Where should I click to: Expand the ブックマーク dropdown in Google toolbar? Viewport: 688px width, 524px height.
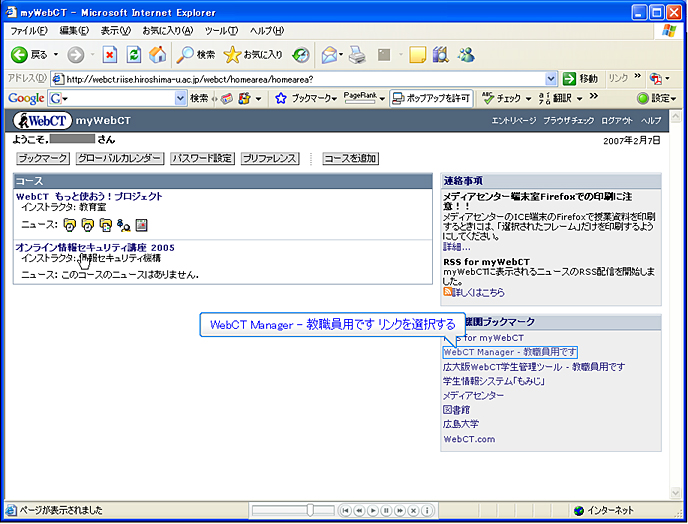point(334,99)
